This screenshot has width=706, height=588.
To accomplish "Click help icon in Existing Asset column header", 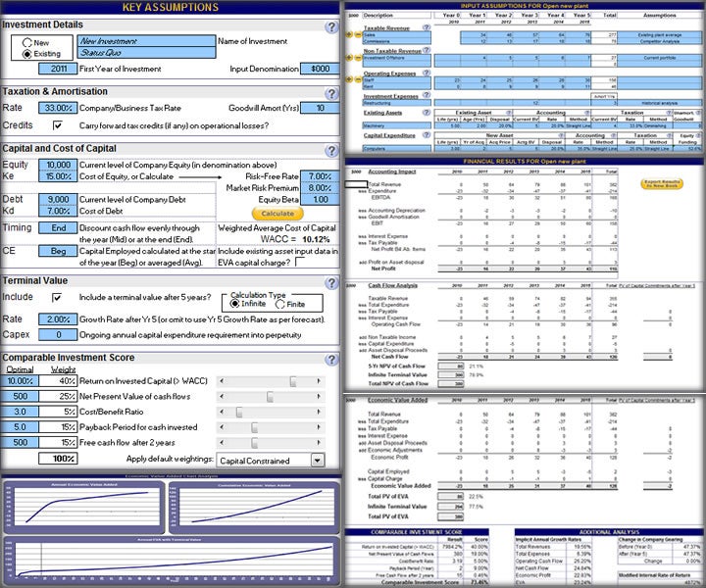I will click(x=508, y=113).
